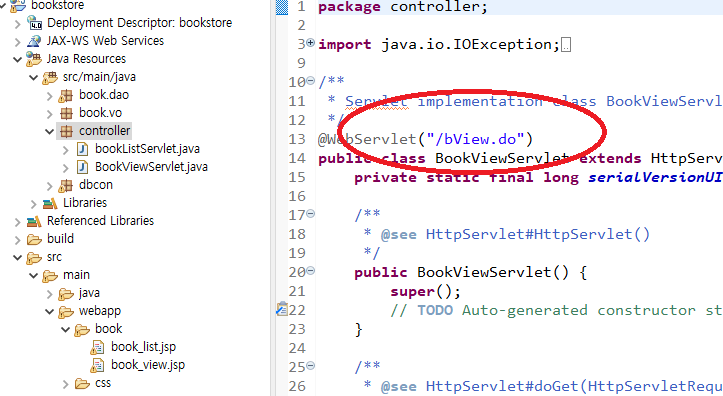Image resolution: width=723 pixels, height=396 pixels.
Task: Expand the css folder
Action: pyautogui.click(x=66, y=384)
